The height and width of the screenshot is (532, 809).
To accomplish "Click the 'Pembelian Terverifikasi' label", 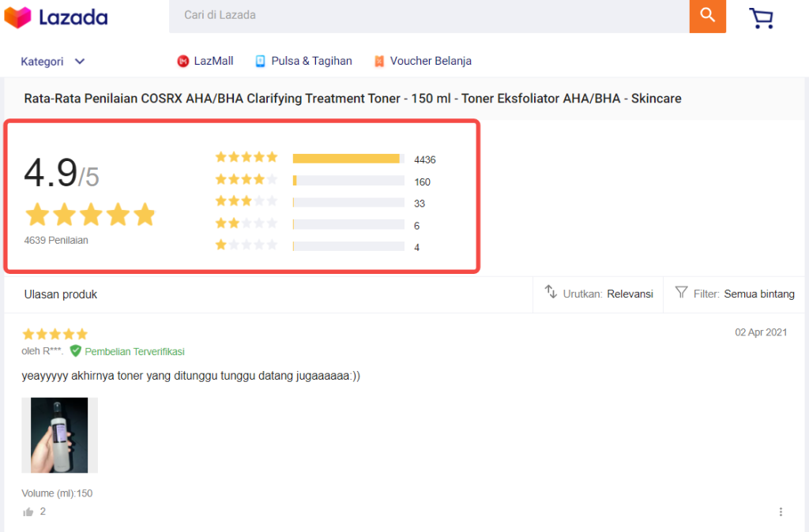I will (x=134, y=351).
